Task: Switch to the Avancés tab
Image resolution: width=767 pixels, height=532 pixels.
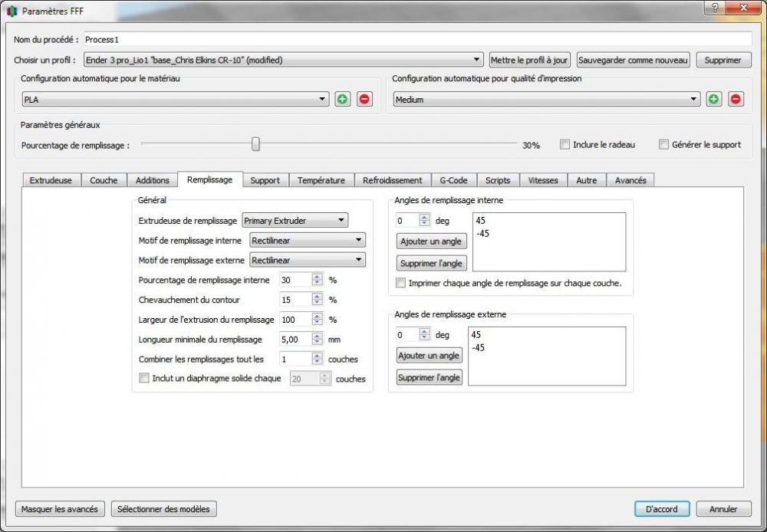Action: click(630, 180)
